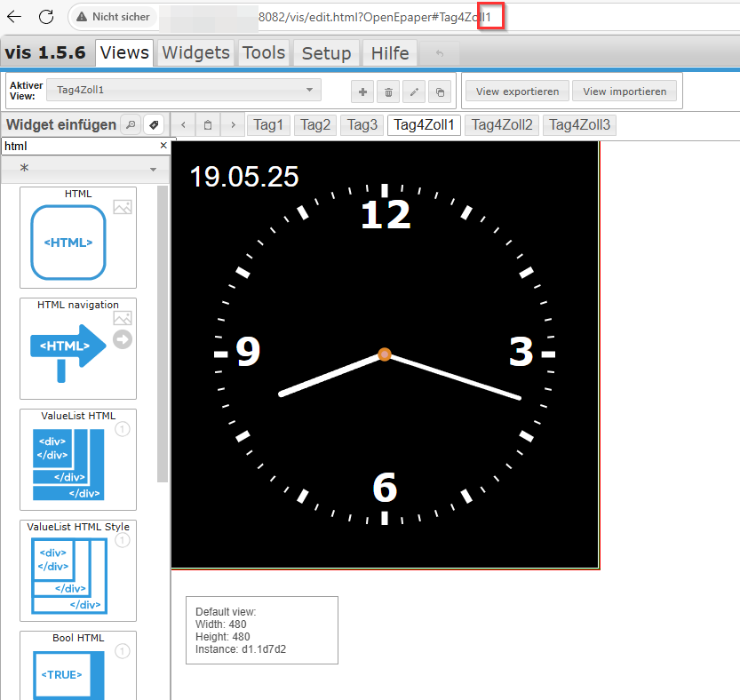Open the Hilfe tab
This screenshot has width=740, height=700.
390,53
